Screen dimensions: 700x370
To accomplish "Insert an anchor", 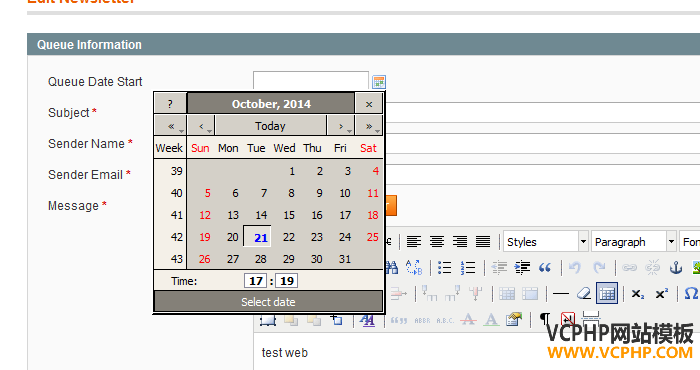I will [676, 268].
